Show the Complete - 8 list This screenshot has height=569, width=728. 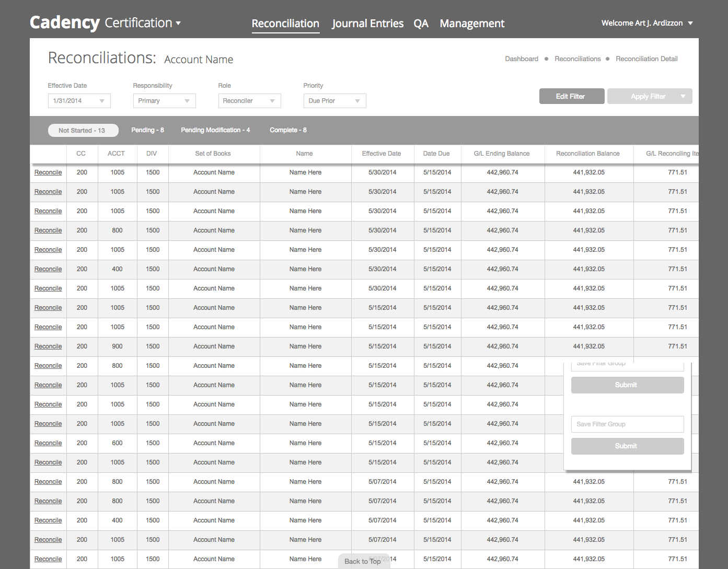pyautogui.click(x=288, y=130)
